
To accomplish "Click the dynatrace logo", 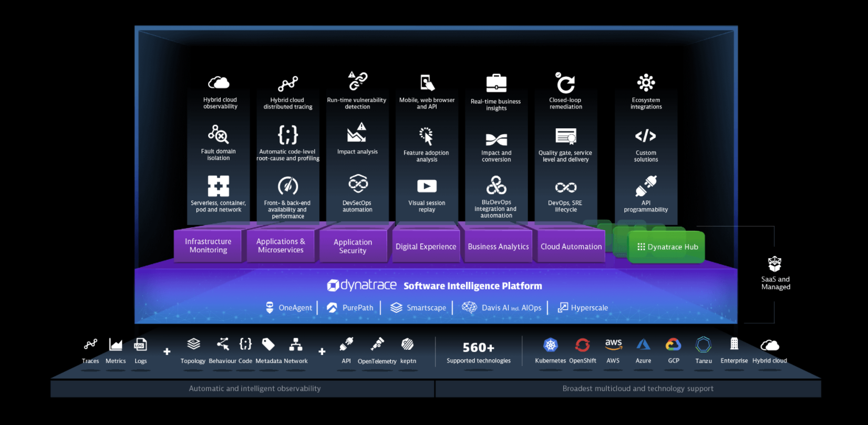I will pyautogui.click(x=362, y=285).
